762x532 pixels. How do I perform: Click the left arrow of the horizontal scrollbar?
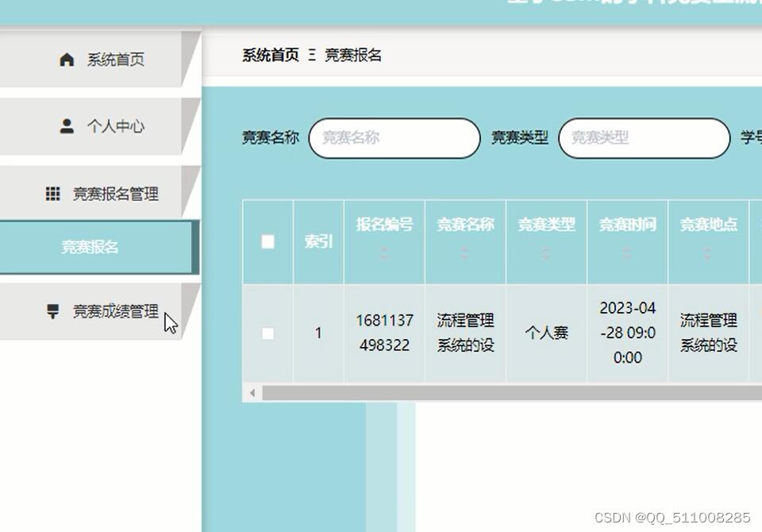point(252,392)
